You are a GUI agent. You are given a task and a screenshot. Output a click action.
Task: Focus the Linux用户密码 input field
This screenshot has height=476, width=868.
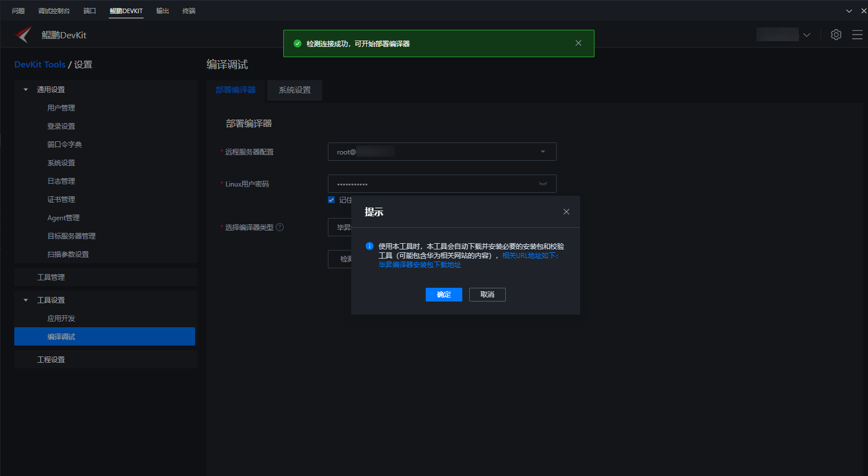442,184
